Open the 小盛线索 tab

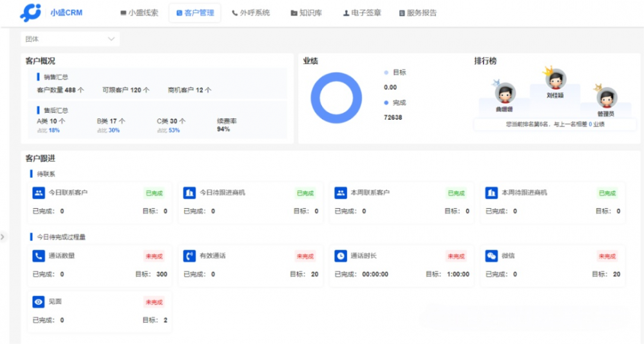coord(139,13)
